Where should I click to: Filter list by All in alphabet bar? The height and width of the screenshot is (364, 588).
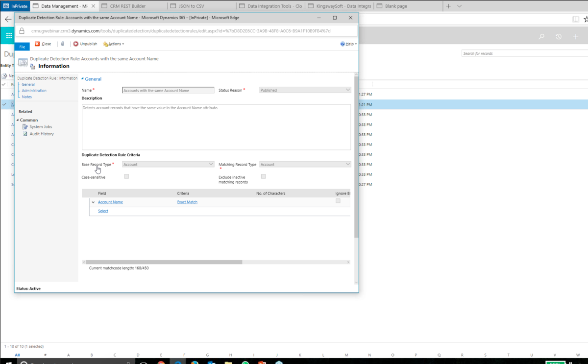(17, 355)
